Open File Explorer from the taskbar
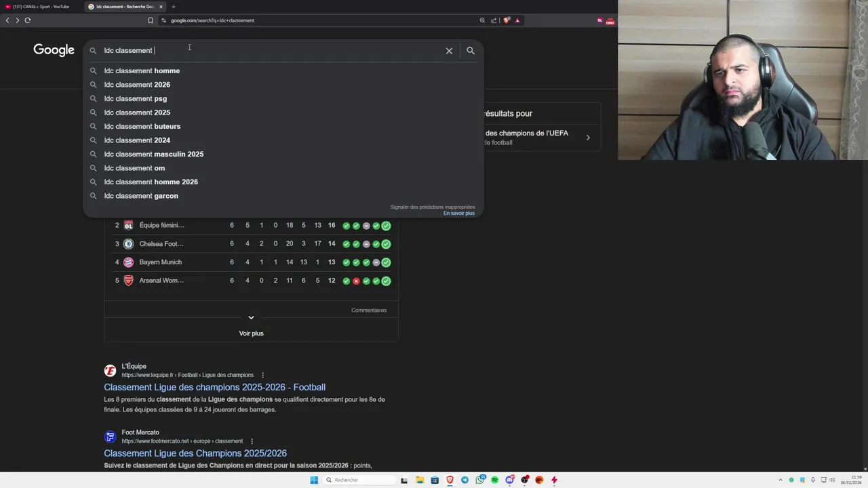The image size is (868, 488). pos(420,480)
